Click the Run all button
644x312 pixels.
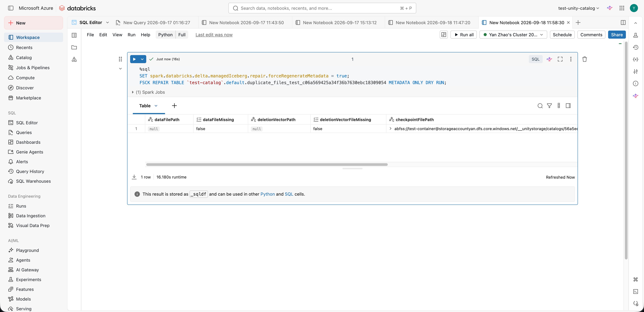click(464, 35)
